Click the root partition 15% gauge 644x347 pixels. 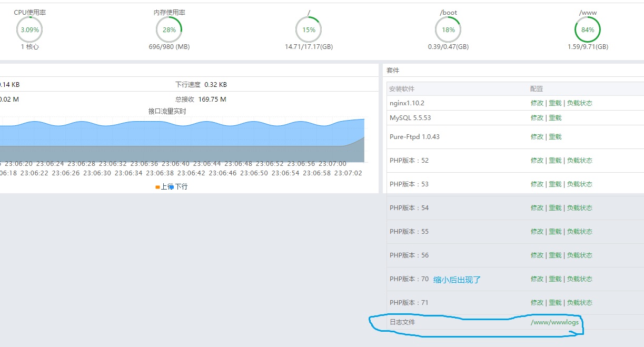(x=309, y=29)
